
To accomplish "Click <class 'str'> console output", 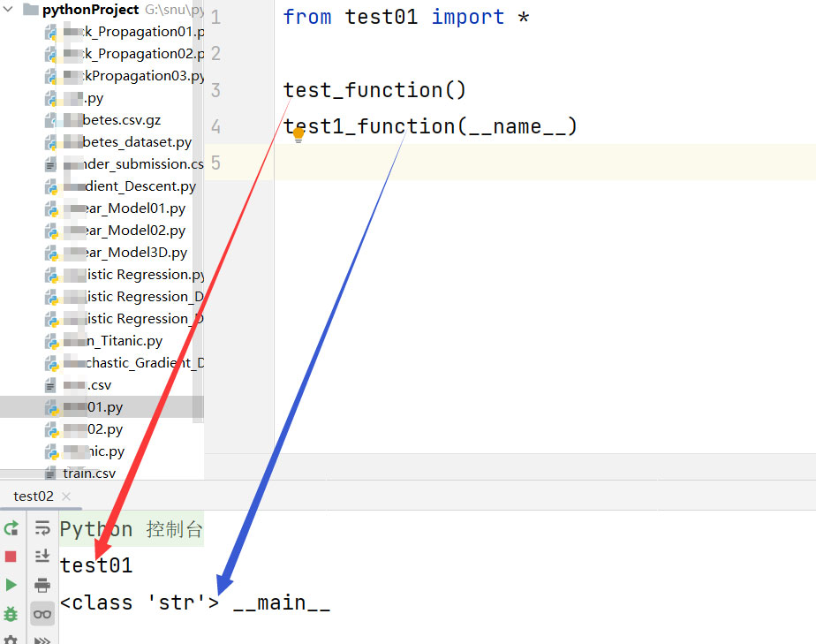I will (140, 602).
